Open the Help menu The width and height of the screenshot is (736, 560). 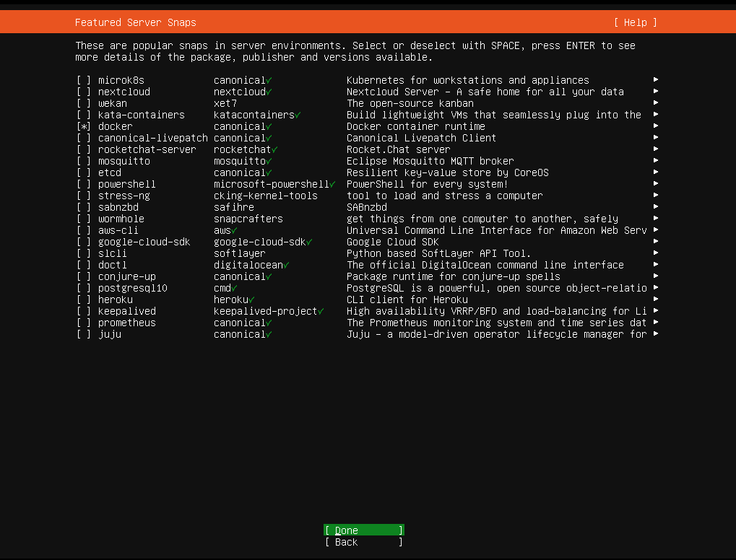coord(635,22)
